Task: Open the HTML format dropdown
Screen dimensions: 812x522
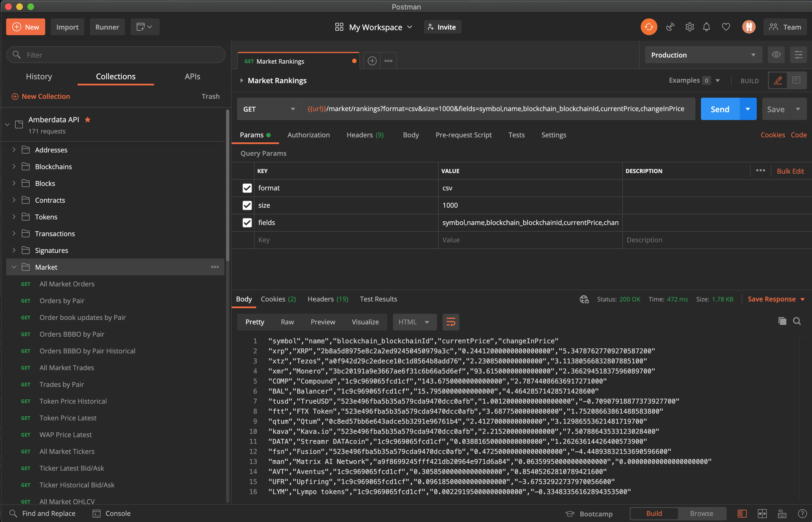Action: pyautogui.click(x=414, y=322)
